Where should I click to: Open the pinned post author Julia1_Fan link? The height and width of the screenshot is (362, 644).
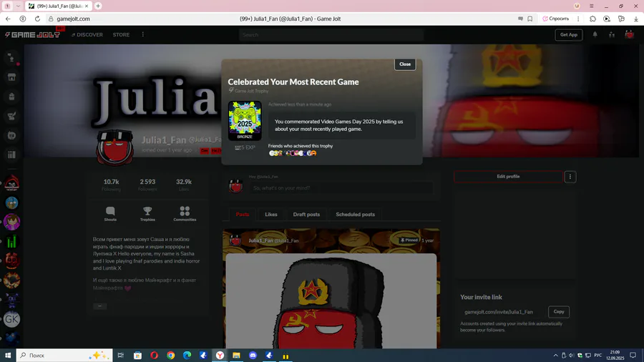[x=260, y=240]
